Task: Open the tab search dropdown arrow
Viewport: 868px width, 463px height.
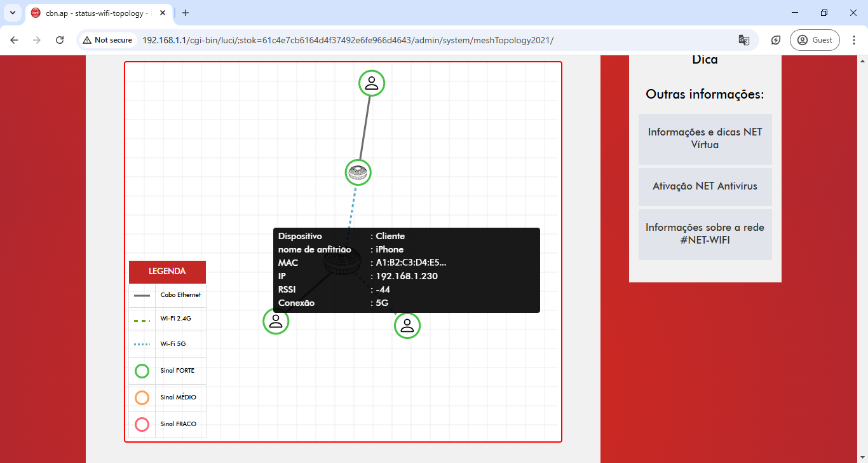Action: pos(13,13)
